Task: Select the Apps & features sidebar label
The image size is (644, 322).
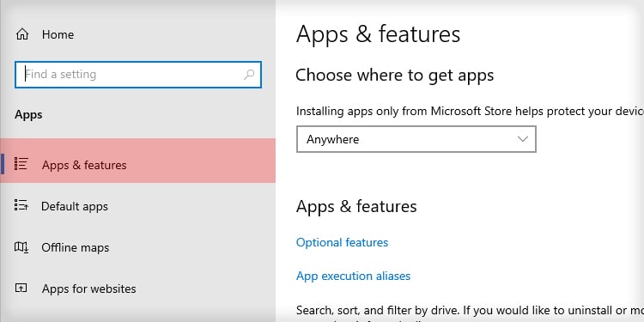Action: (84, 165)
